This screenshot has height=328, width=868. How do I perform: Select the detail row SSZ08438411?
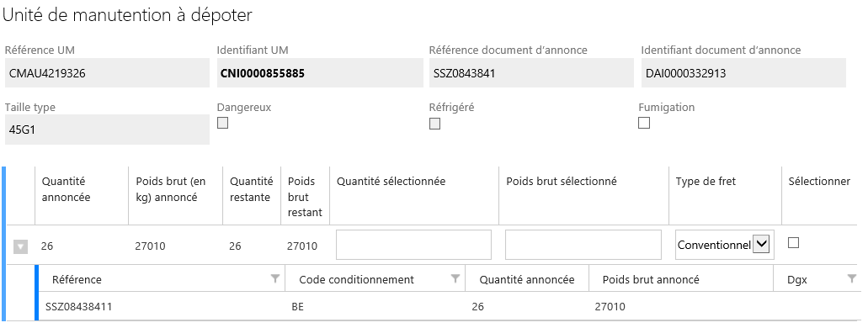coord(449,306)
